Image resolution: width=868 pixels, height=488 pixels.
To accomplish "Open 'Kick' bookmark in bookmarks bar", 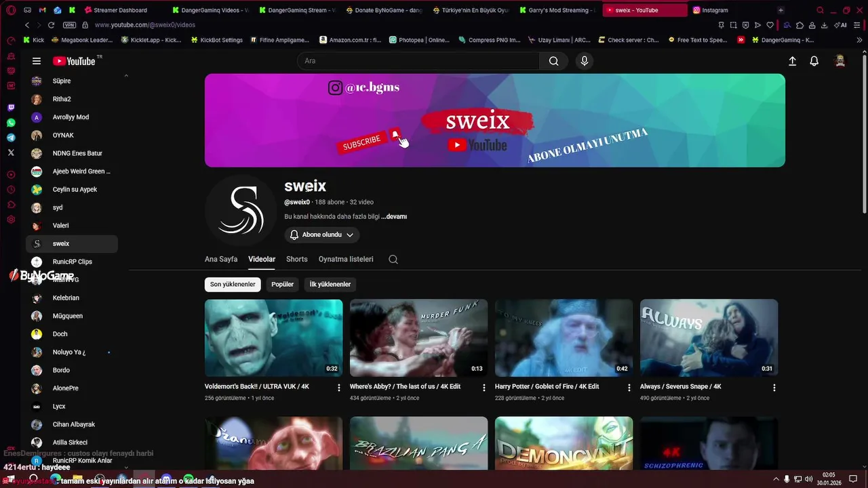I will tap(33, 40).
